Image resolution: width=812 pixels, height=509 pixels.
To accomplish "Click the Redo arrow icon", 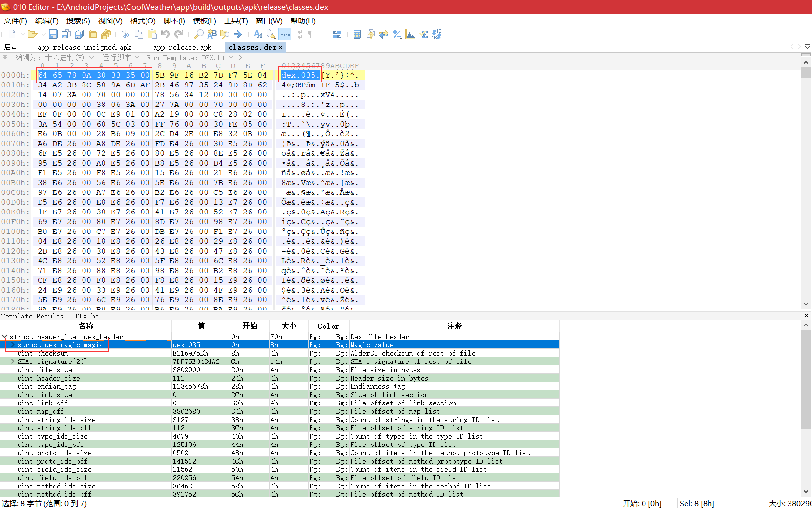I will point(179,34).
